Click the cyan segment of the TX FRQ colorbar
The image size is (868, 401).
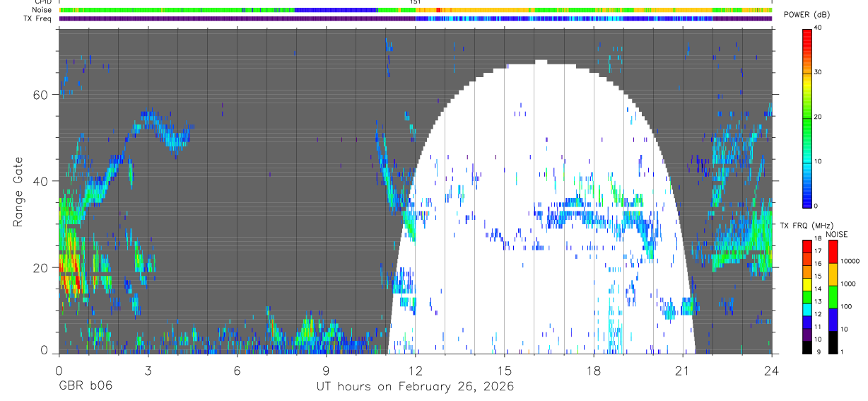[807, 309]
